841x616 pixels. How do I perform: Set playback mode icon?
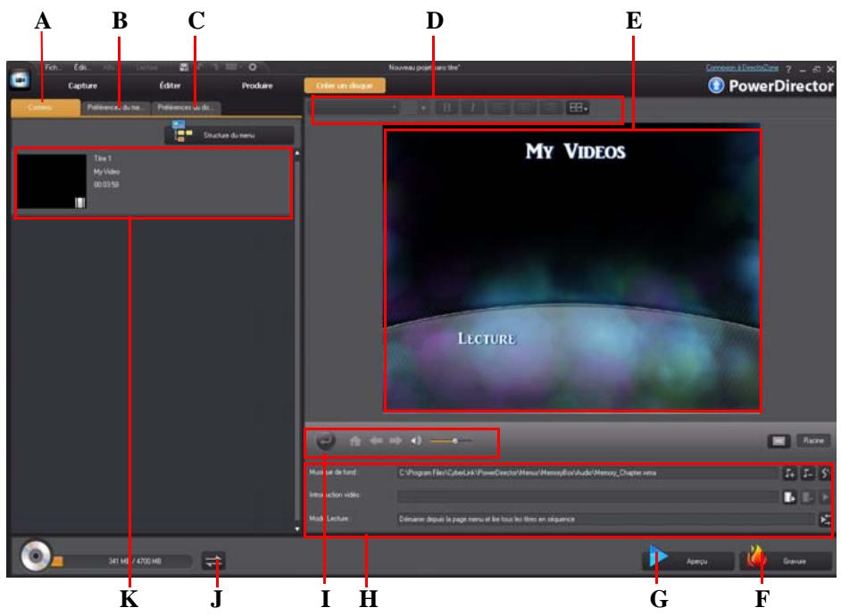coord(825,520)
